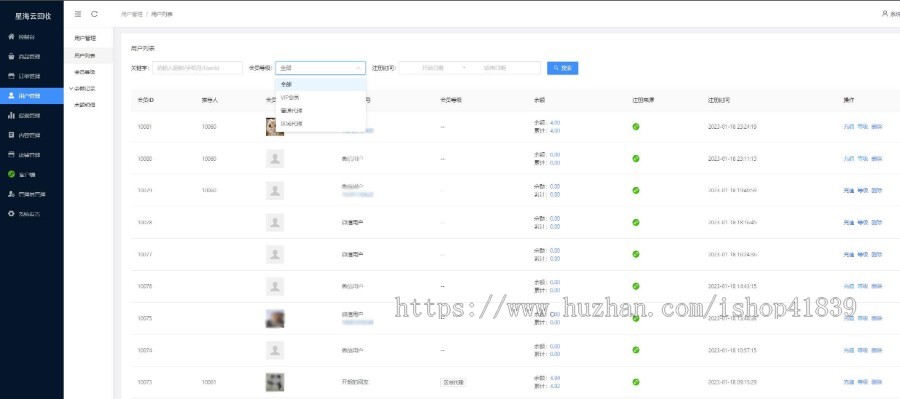Click the 等级 link in row 10078
The image size is (900, 399).
pos(863,222)
